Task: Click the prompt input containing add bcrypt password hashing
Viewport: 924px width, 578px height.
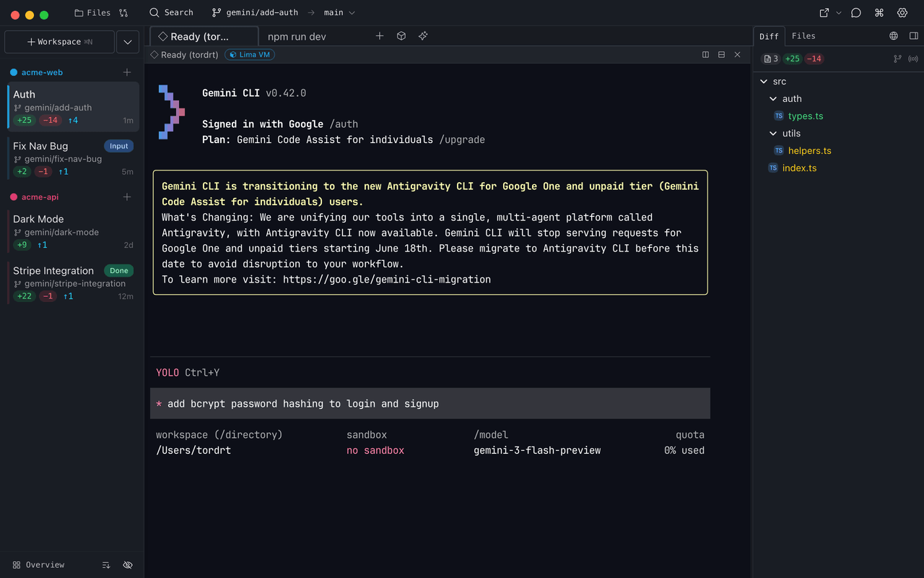Action: [430, 403]
